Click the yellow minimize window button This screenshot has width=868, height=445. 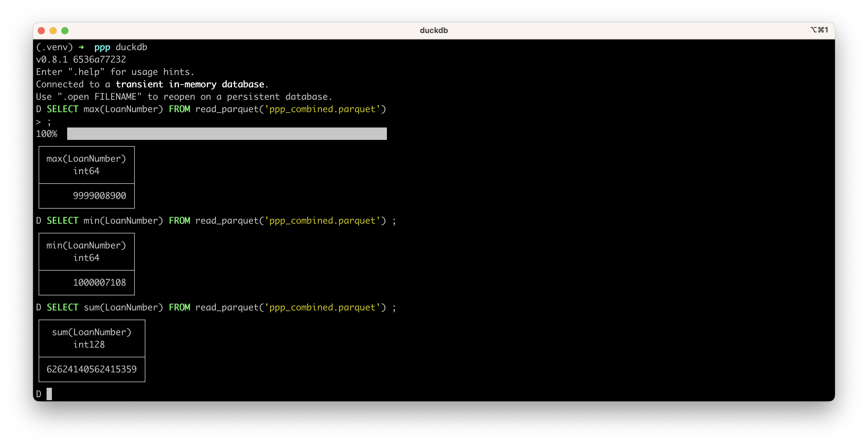tap(53, 31)
